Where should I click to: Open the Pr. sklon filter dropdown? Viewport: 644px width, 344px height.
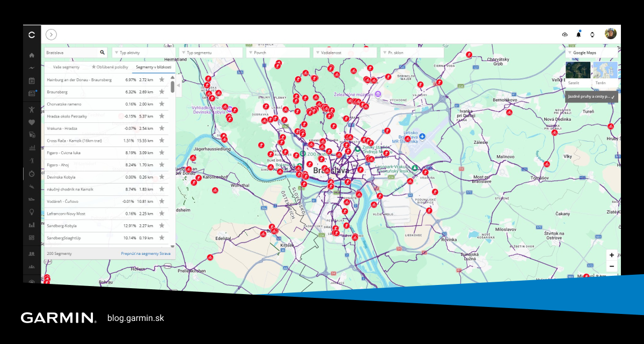[x=412, y=53]
